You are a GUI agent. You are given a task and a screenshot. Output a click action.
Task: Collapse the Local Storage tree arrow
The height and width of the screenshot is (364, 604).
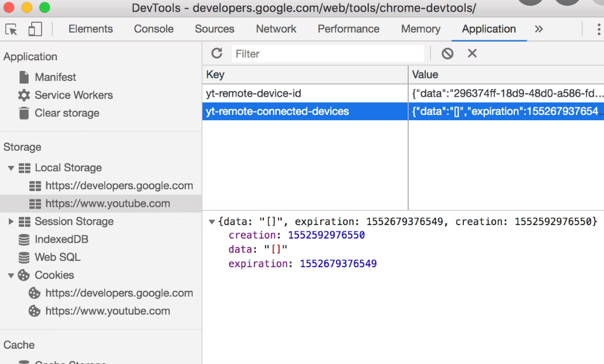(11, 168)
